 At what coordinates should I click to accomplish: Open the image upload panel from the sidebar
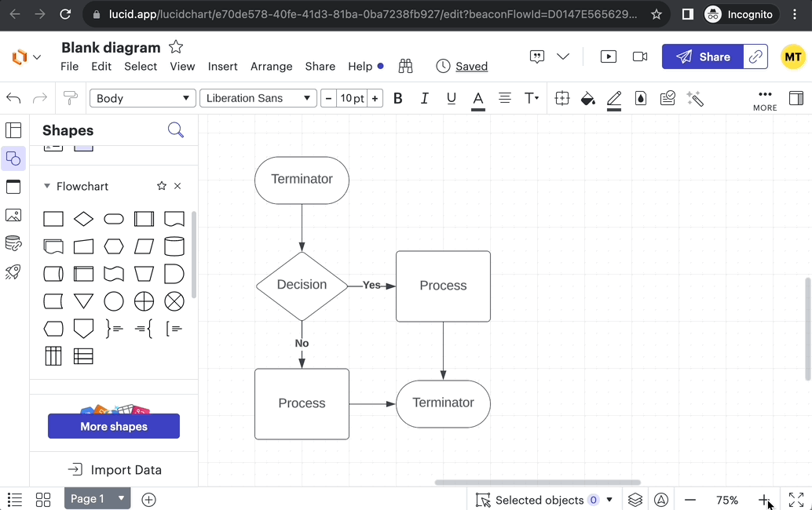[13, 215]
